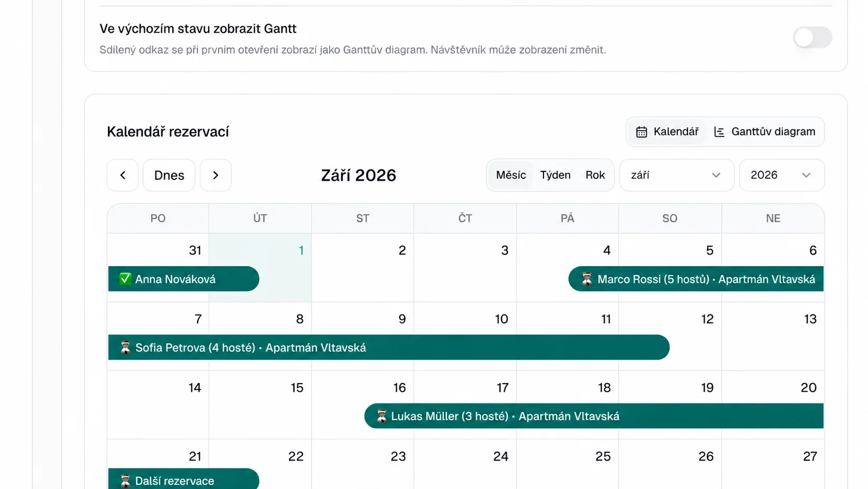Click green checkmark on Anna Nováková booking
This screenshot has width=868, height=489.
[125, 279]
